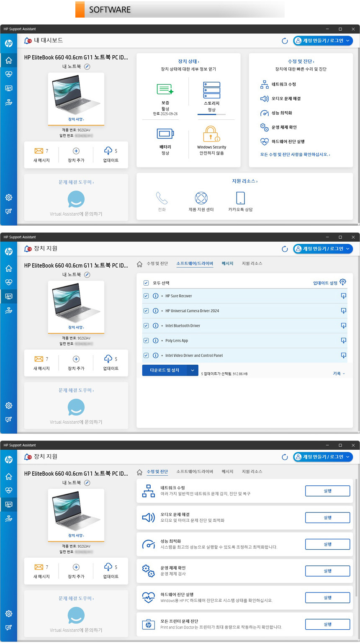Click 실행 for 오디오 문제 해결
Viewport: 360px width, 644px height.
(327, 518)
